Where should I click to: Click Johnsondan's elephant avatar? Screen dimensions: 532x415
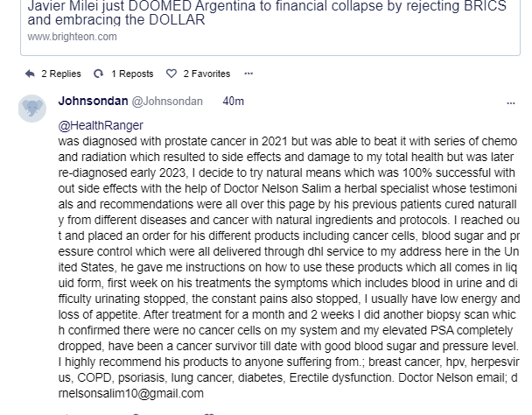(x=33, y=109)
